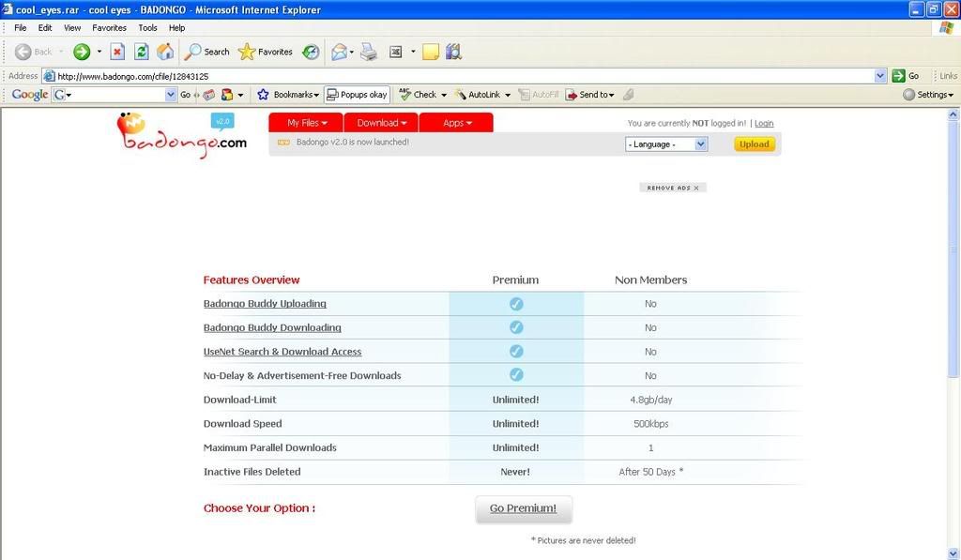Toggle the Popups okay blocker button

pyautogui.click(x=357, y=95)
